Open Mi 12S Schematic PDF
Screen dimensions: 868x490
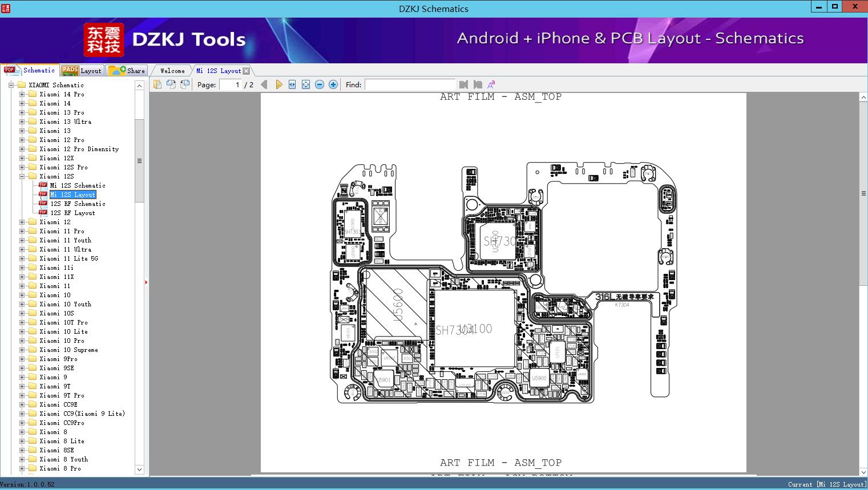tap(78, 185)
